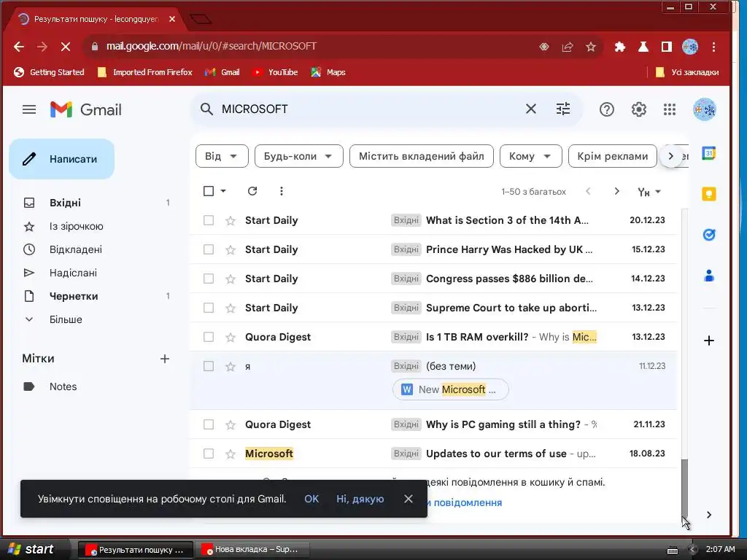Image resolution: width=747 pixels, height=560 pixels.
Task: Select the 'Congress passes $886 billion' email checkbox
Action: click(x=209, y=279)
